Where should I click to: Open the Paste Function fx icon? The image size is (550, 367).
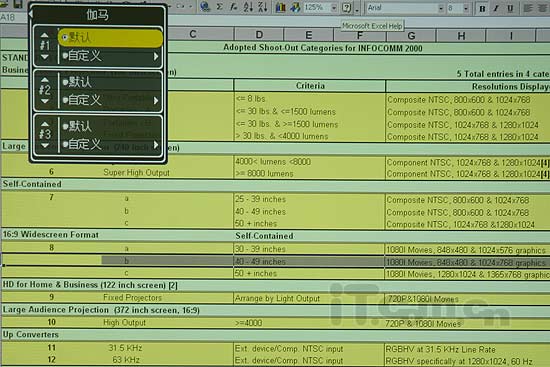click(x=234, y=7)
